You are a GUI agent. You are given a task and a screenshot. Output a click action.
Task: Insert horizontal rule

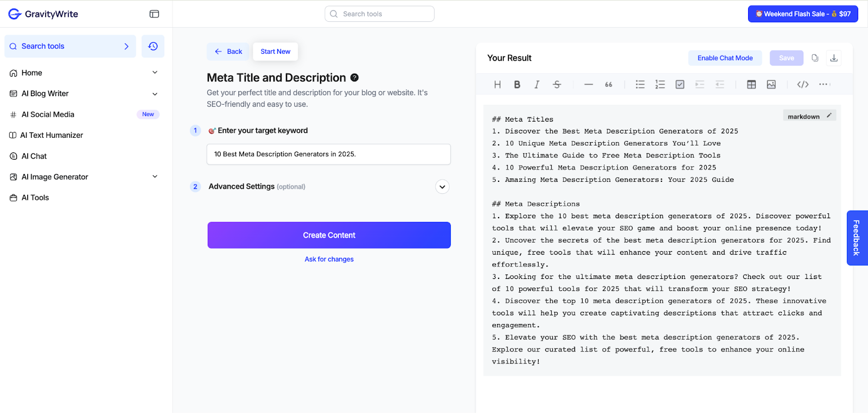tap(589, 85)
